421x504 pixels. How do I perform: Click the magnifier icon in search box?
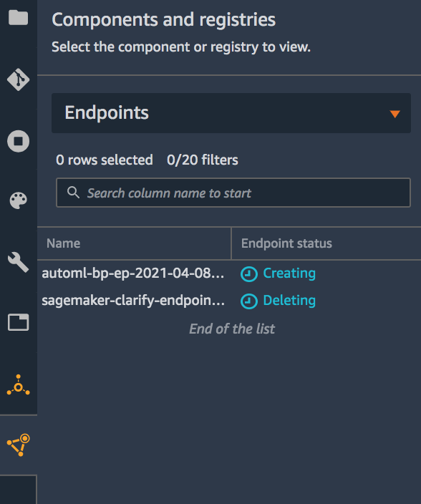[x=73, y=193]
